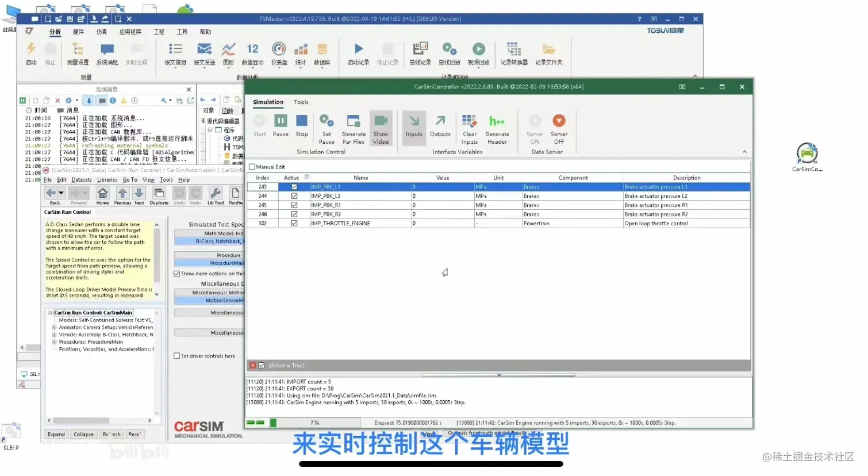Open Datasets menu in CarSim
The image size is (868, 476).
pos(82,180)
